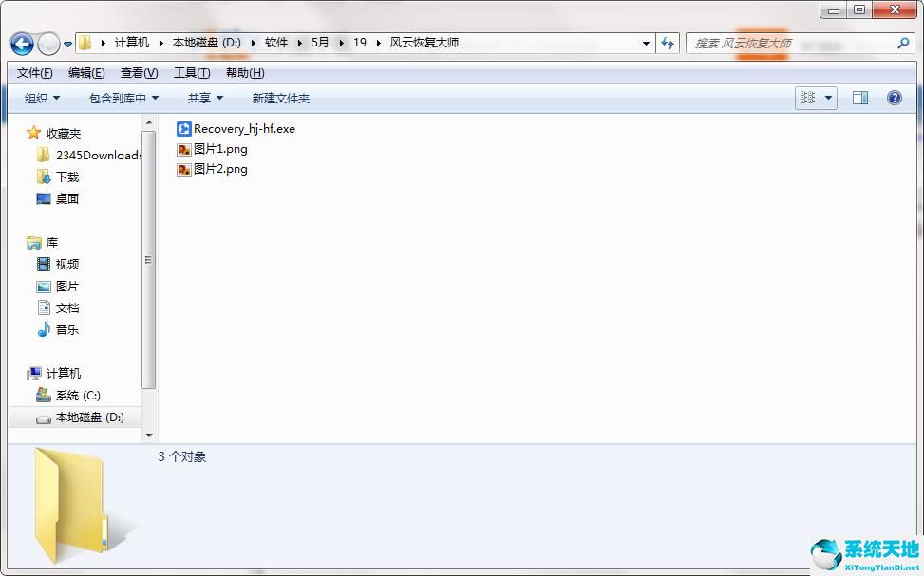
Task: Click the refresh button beside address bar
Action: pyautogui.click(x=668, y=43)
